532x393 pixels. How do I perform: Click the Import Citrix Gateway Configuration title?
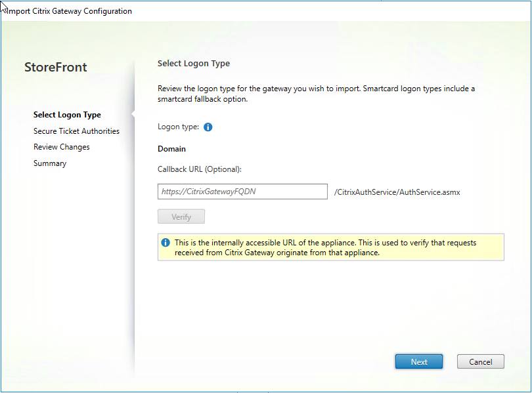(x=70, y=11)
